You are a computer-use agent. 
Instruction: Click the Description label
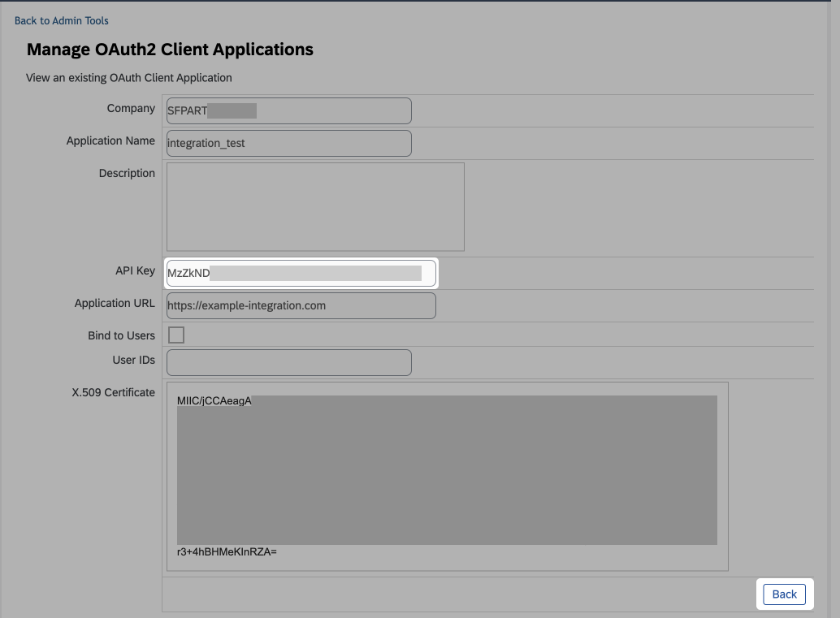127,174
